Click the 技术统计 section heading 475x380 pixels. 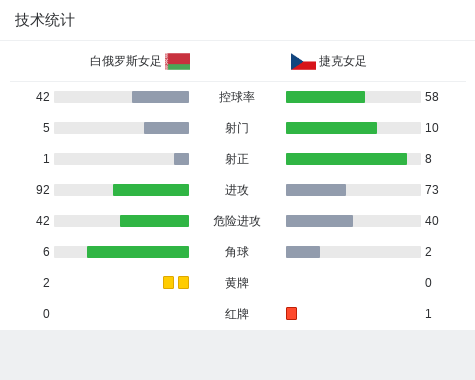[45, 20]
